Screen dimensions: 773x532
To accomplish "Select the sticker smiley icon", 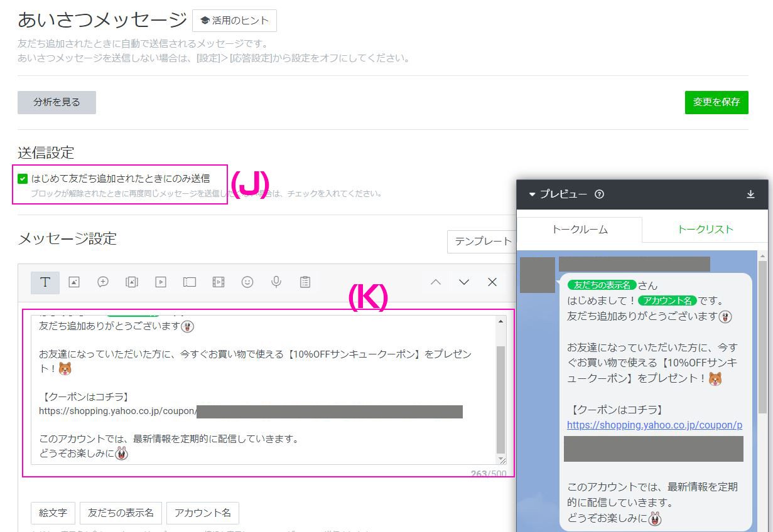I will click(x=247, y=282).
